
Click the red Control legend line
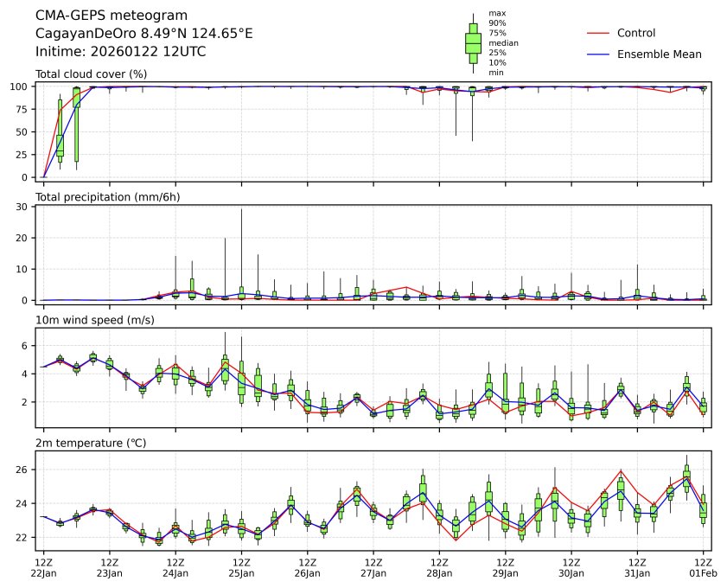[x=598, y=33]
